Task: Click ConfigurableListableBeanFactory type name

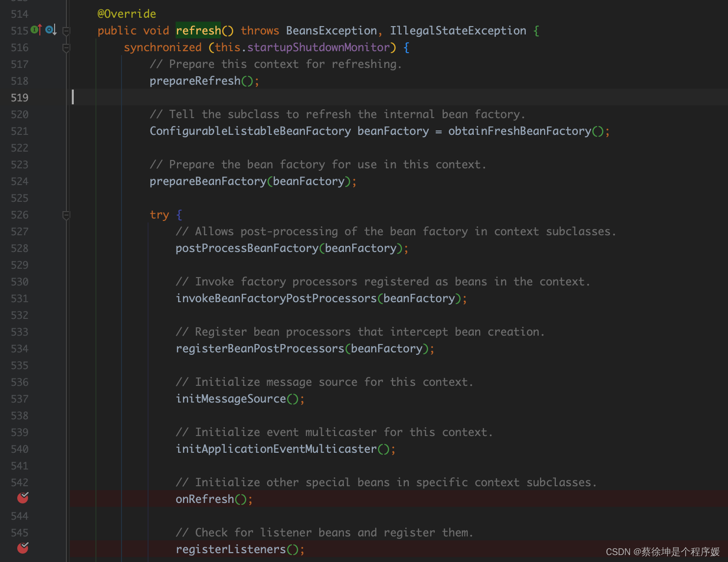Action: [250, 131]
